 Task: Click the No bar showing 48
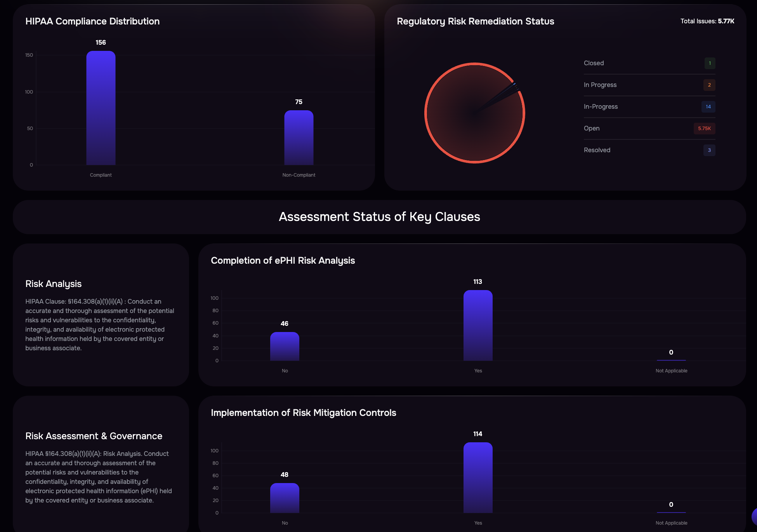285,498
